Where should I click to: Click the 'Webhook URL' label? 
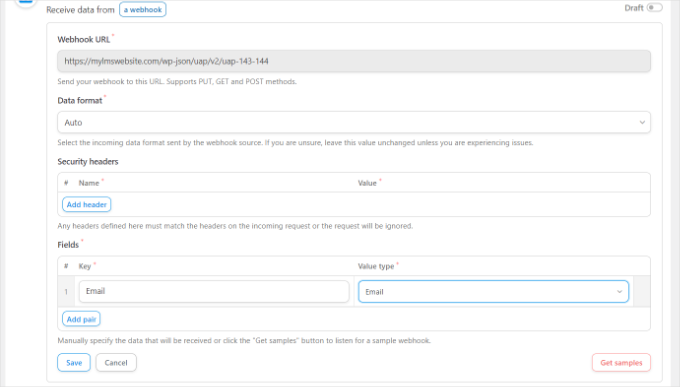[84, 39]
